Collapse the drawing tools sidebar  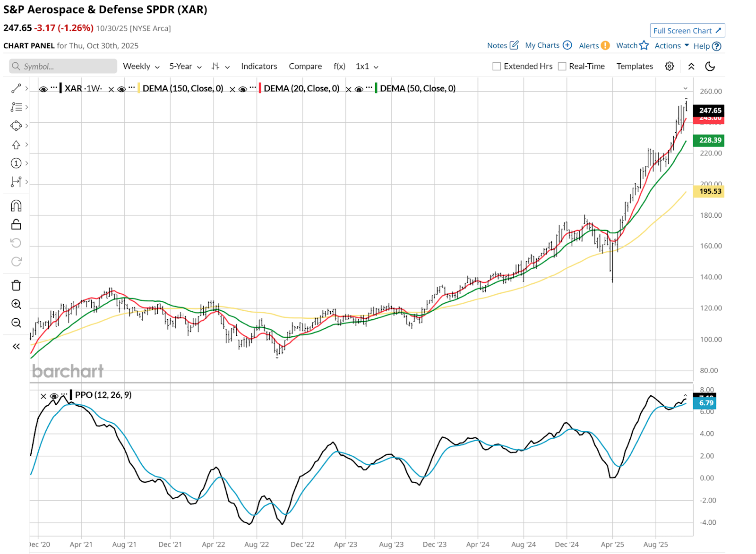pyautogui.click(x=16, y=347)
